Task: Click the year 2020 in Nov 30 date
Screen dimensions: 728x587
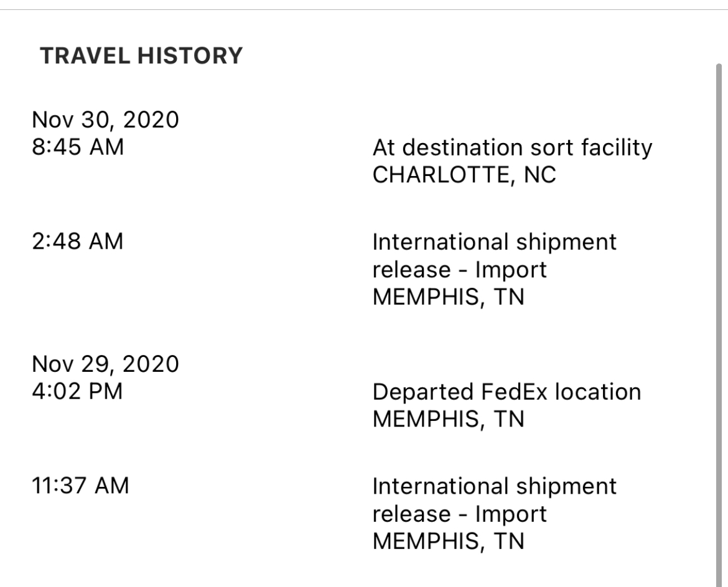Action: [x=151, y=120]
